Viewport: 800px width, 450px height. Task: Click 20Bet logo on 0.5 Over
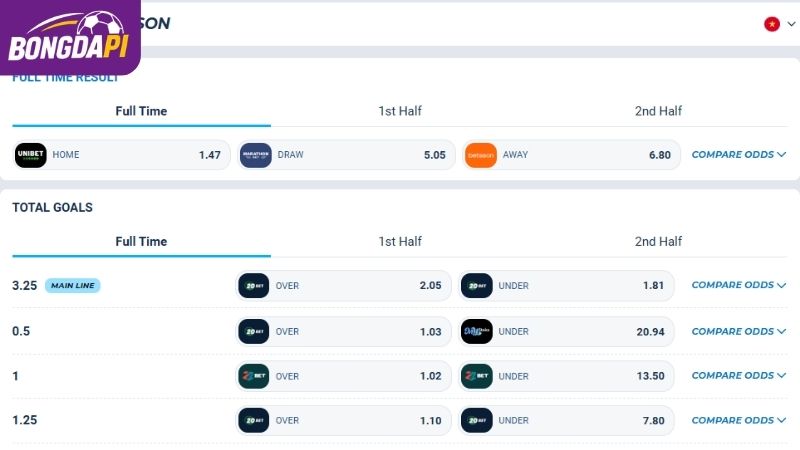254,332
